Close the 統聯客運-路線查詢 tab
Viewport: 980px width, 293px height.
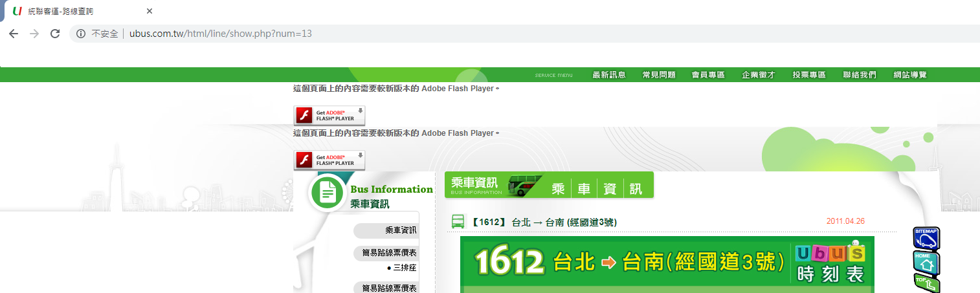point(150,11)
